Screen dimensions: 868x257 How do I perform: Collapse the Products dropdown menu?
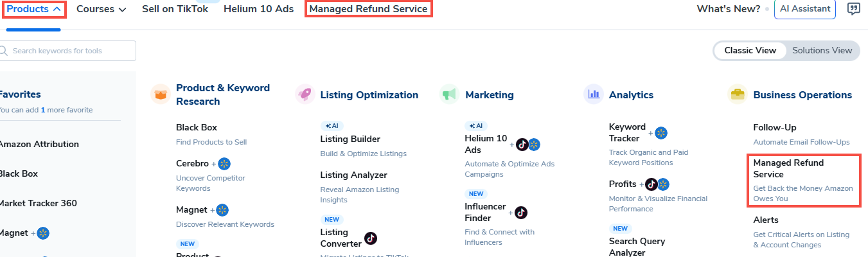[x=34, y=9]
